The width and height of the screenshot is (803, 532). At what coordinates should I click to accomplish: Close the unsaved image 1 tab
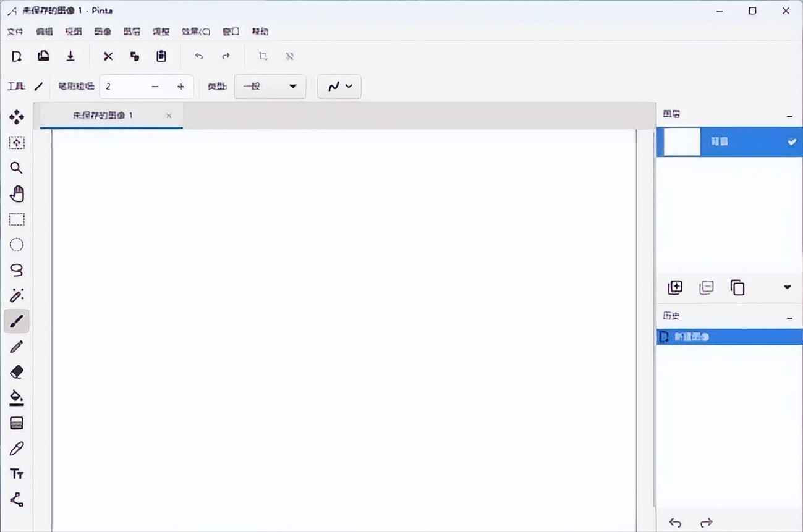[x=169, y=116]
